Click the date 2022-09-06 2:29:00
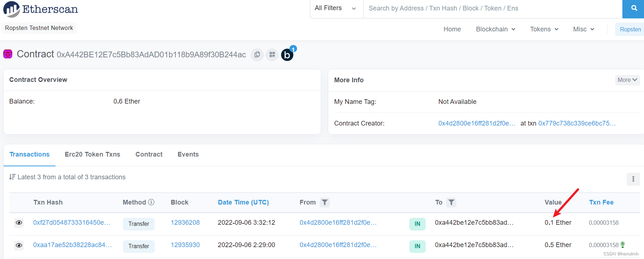The height and width of the screenshot is (259, 644). coord(247,245)
